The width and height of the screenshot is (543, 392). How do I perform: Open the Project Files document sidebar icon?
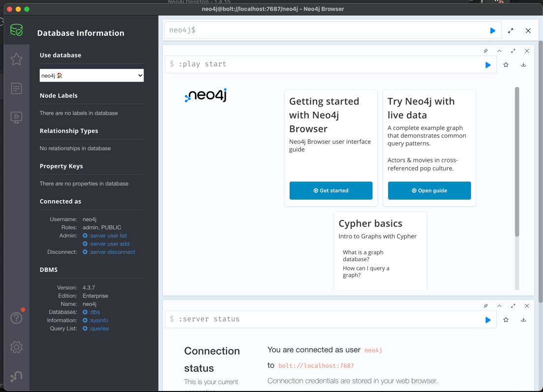click(16, 89)
